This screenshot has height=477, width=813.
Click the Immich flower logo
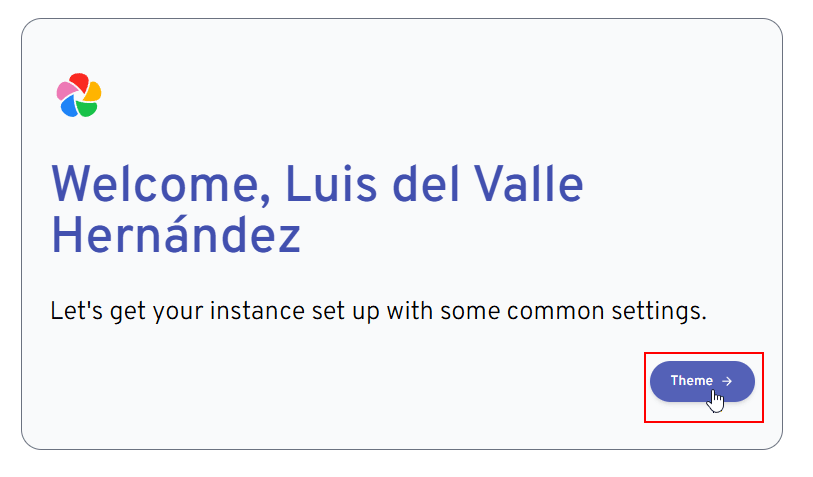[x=79, y=95]
